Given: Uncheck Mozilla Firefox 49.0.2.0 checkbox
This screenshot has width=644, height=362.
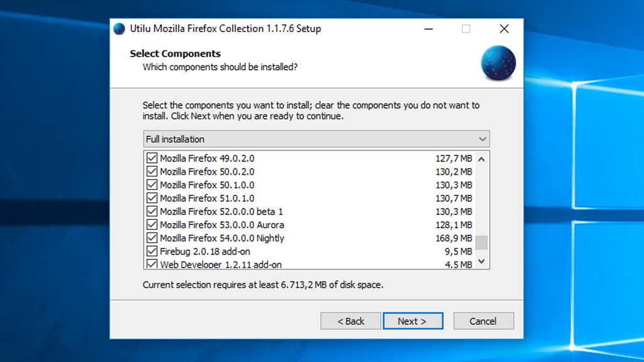Looking at the screenshot, I should click(152, 158).
